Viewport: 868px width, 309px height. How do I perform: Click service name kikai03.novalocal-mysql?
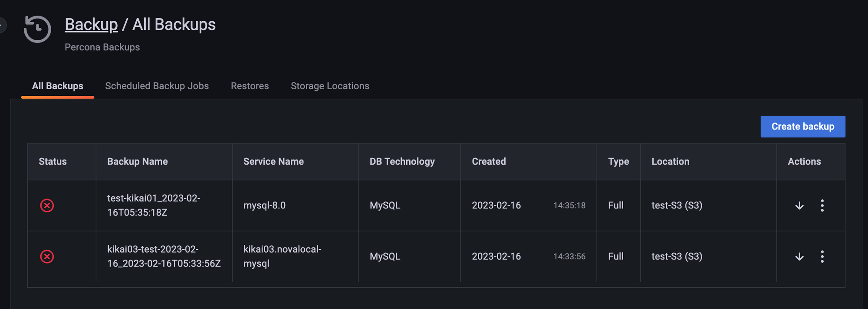(282, 257)
